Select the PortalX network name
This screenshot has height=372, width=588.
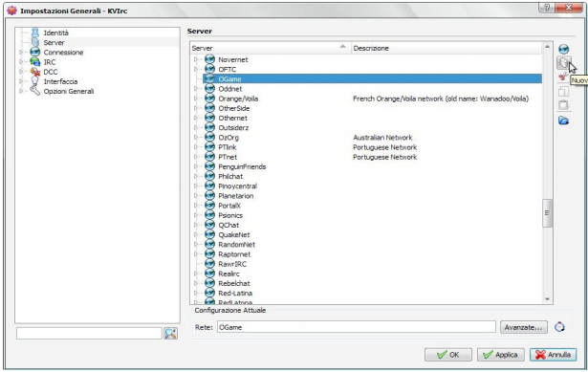click(x=229, y=206)
